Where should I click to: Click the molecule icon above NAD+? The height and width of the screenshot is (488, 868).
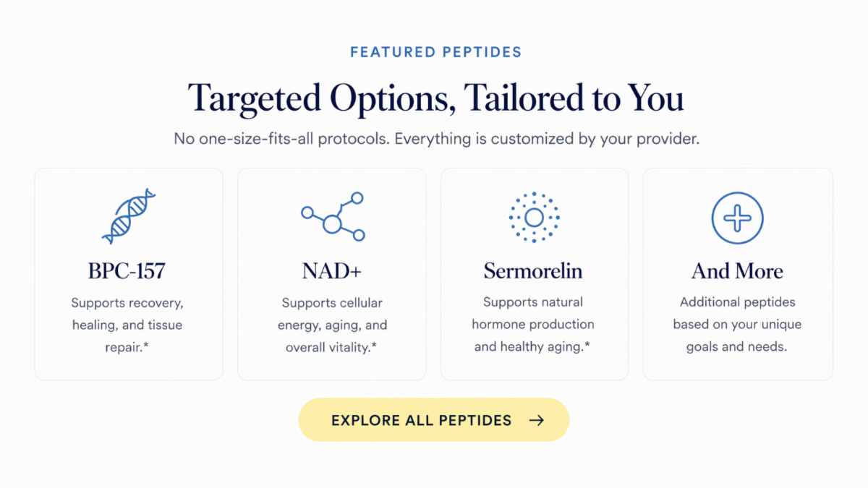pyautogui.click(x=333, y=217)
